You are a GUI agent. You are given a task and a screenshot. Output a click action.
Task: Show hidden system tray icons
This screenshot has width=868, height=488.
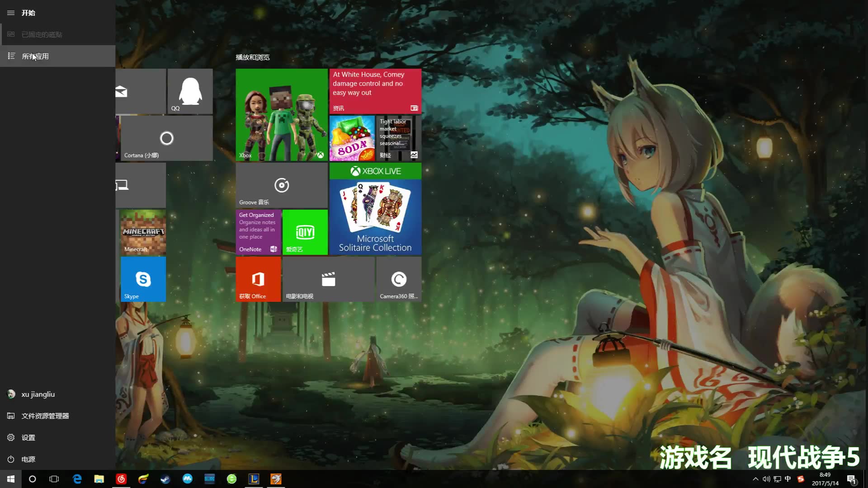(755, 479)
